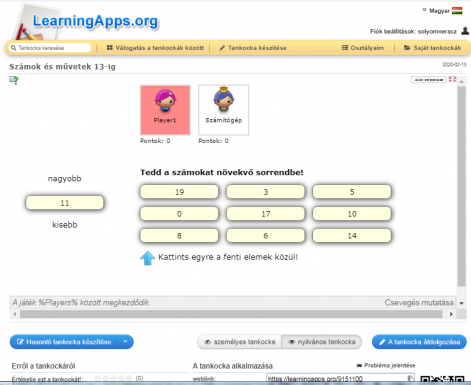Click the copy icon beside weblink
Viewport: 471px width, 385px height.
[411, 378]
